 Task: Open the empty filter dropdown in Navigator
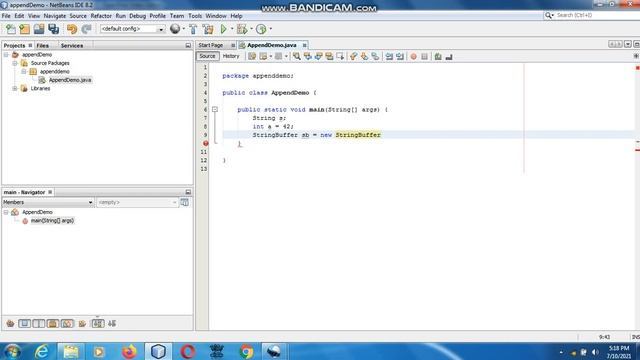click(174, 202)
